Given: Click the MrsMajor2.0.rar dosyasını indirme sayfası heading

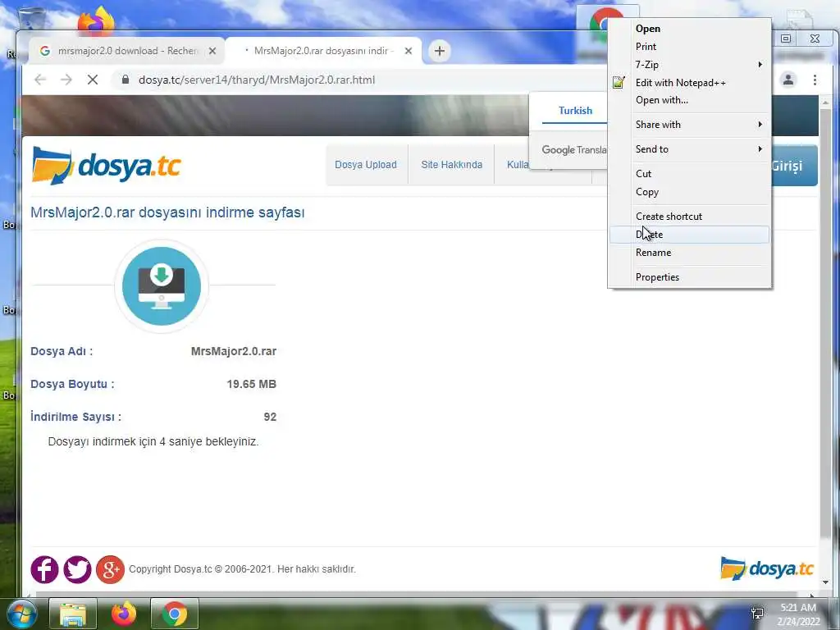Looking at the screenshot, I should point(167,212).
